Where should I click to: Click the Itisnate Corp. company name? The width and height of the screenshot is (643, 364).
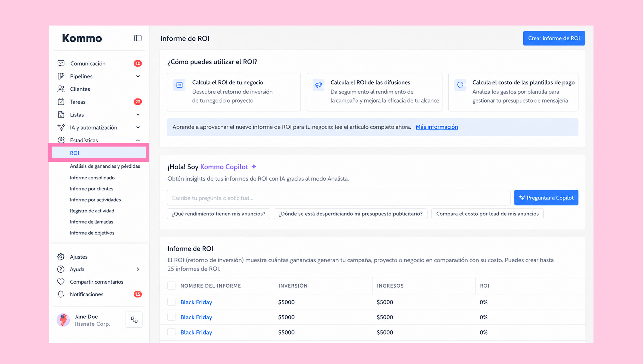tap(92, 324)
